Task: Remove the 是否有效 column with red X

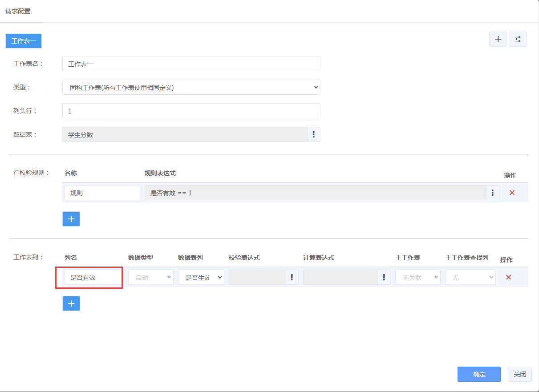Action: coord(508,277)
